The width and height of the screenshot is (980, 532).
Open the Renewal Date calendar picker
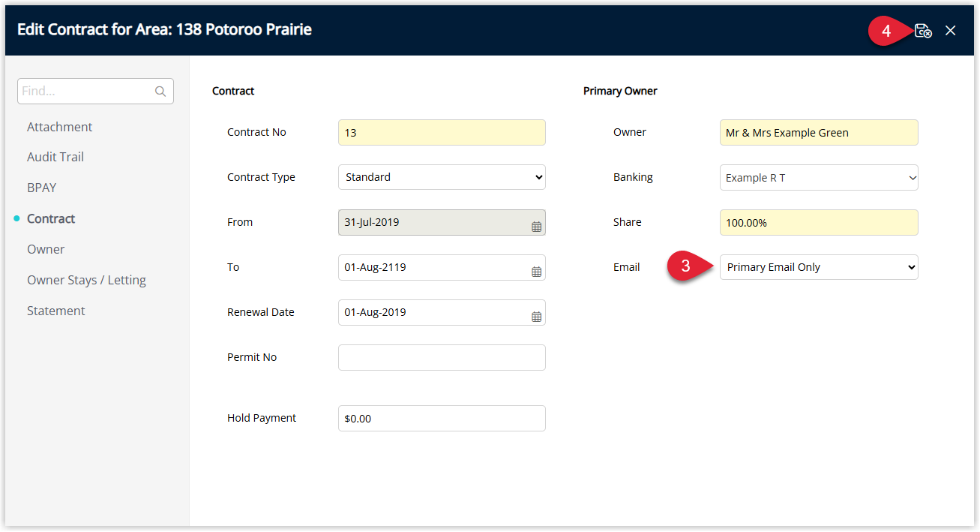point(536,316)
